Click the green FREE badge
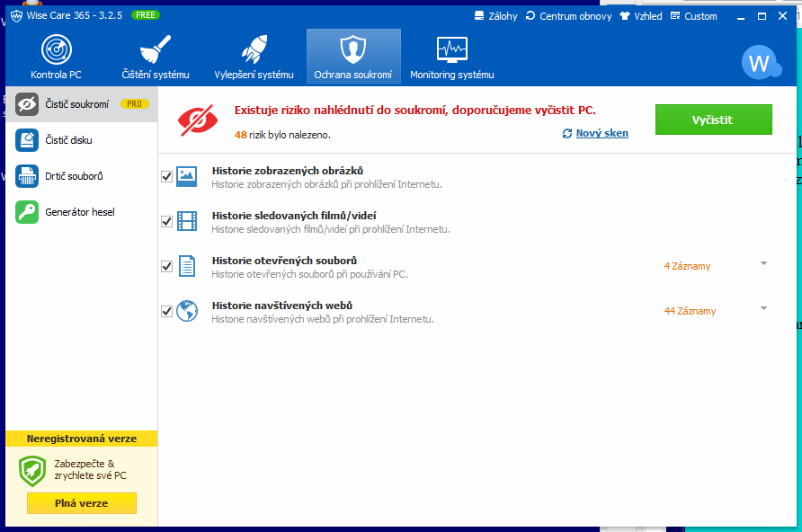The height and width of the screenshot is (532, 802). (146, 15)
